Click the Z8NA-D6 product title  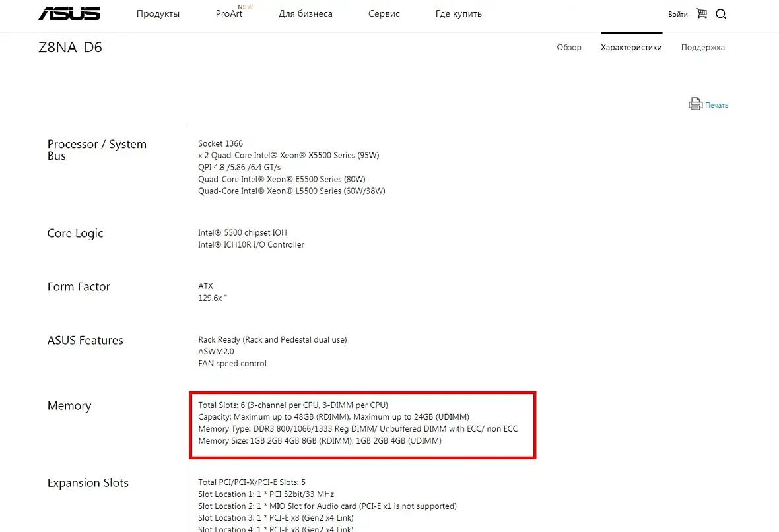click(x=70, y=47)
